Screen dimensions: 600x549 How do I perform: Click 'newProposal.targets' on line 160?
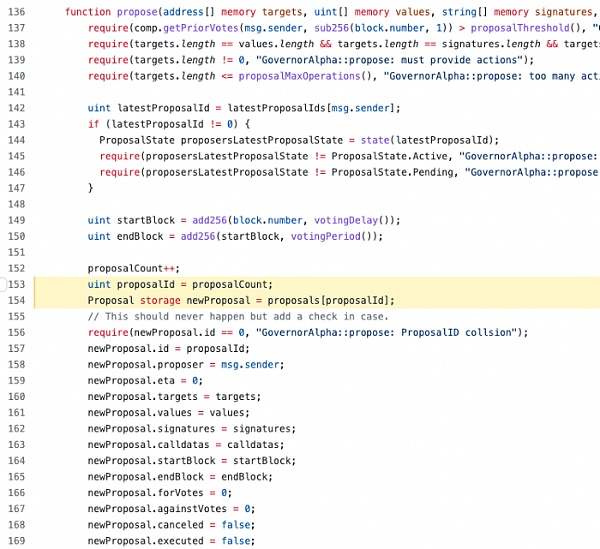(x=143, y=397)
